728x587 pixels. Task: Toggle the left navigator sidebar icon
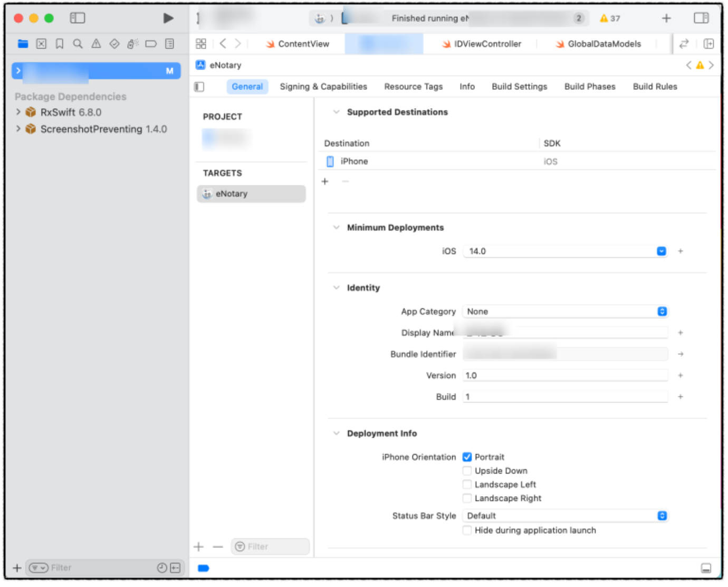point(78,18)
